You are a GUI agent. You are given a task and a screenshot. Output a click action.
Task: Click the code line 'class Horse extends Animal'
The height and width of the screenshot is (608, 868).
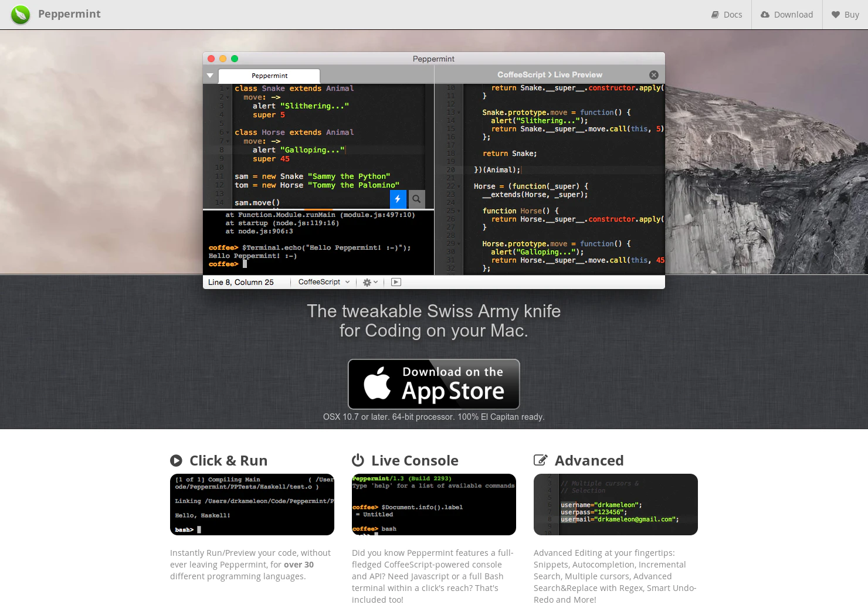(x=294, y=133)
